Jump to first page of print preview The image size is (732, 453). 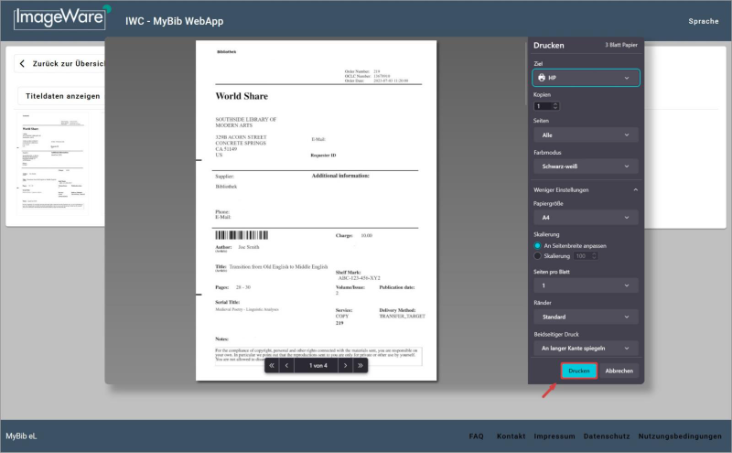tap(271, 366)
